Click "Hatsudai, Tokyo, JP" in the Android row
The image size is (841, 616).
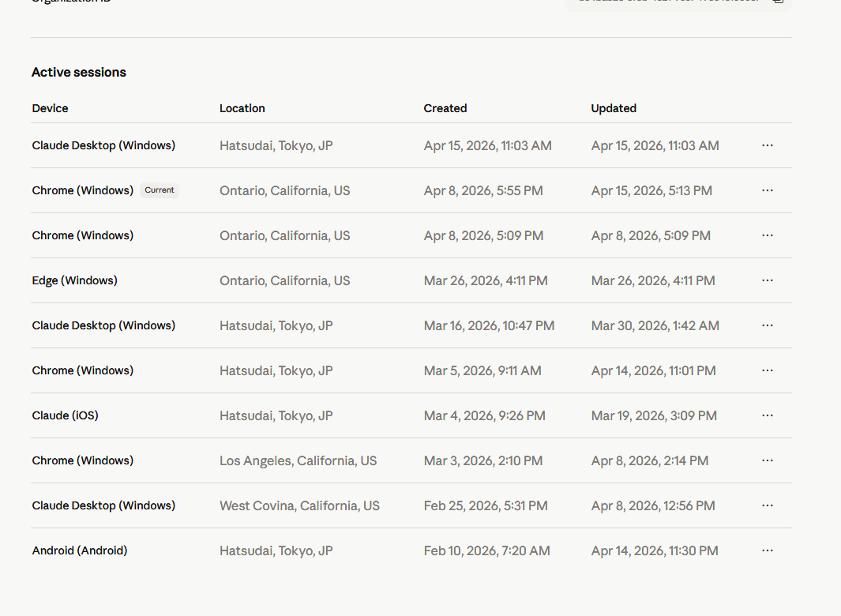click(276, 551)
